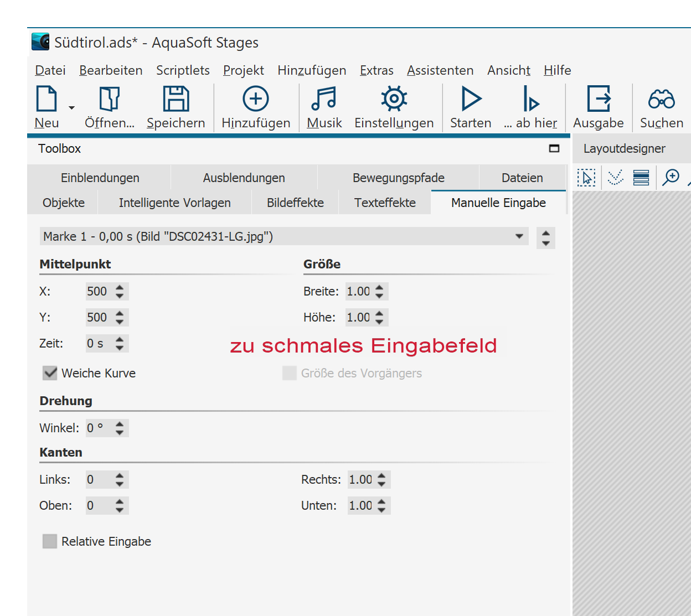Enable the Relative Eingabe checkbox
This screenshot has width=691, height=616.
(x=50, y=541)
